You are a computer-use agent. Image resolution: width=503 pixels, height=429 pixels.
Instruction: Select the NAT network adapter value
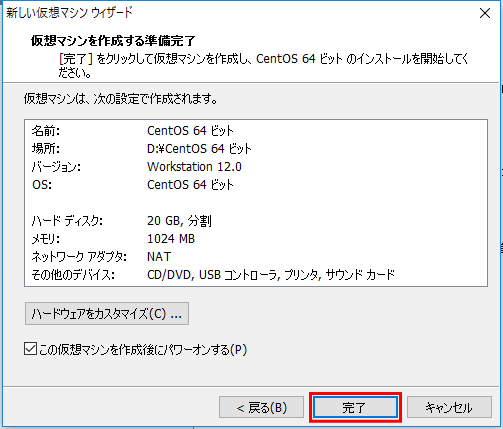(x=159, y=257)
